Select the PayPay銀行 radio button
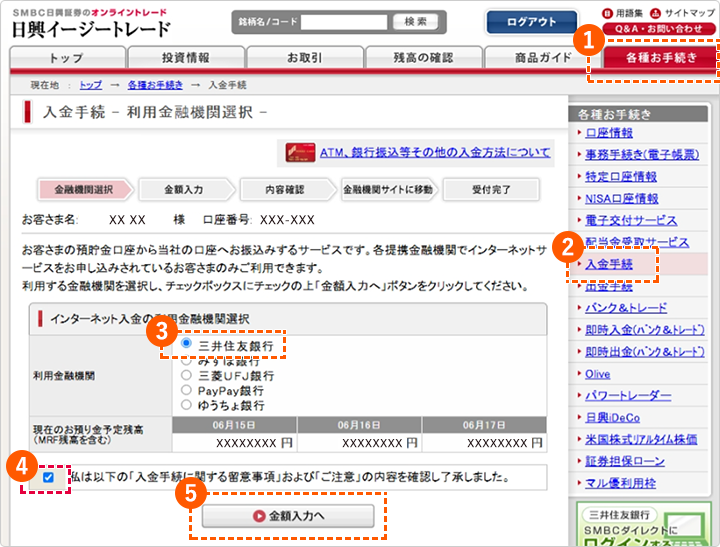This screenshot has width=720, height=547. [x=186, y=390]
